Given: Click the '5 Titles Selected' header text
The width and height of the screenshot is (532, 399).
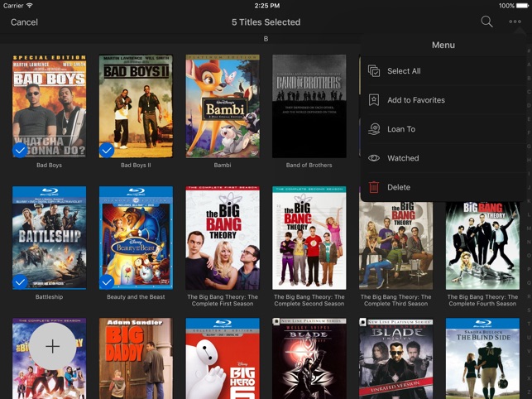Looking at the screenshot, I should pos(266,22).
